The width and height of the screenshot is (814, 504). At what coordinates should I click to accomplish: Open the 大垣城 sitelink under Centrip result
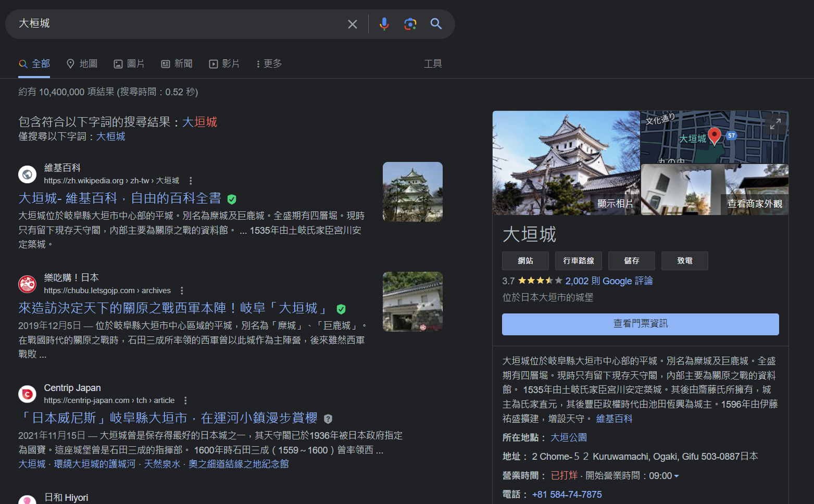tap(32, 464)
